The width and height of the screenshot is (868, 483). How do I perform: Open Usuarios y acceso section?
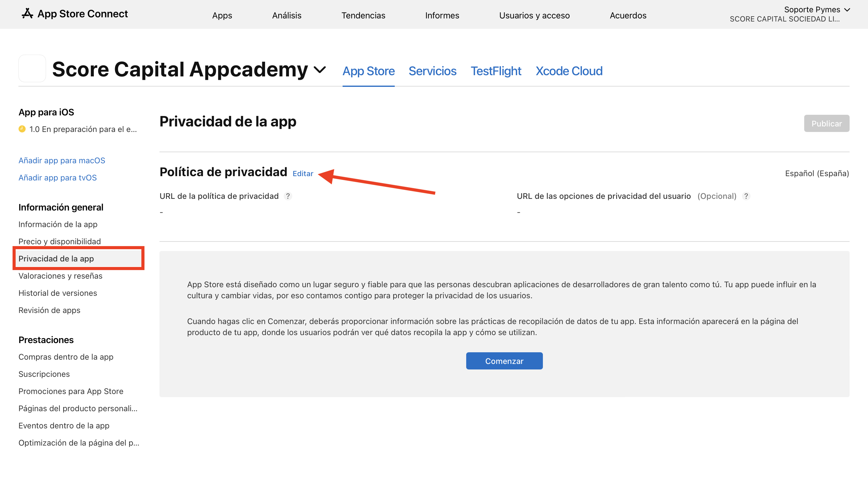click(534, 15)
